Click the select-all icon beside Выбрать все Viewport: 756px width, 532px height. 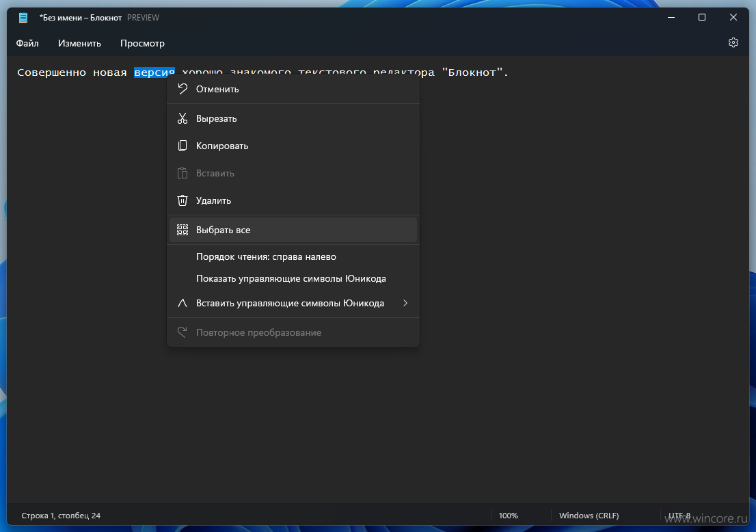(x=183, y=230)
